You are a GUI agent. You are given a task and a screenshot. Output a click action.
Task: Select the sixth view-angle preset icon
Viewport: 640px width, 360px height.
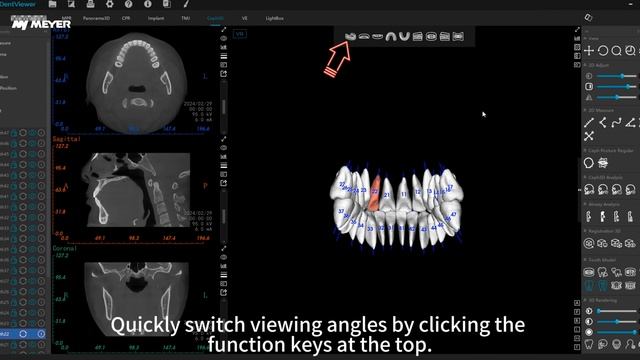click(418, 36)
